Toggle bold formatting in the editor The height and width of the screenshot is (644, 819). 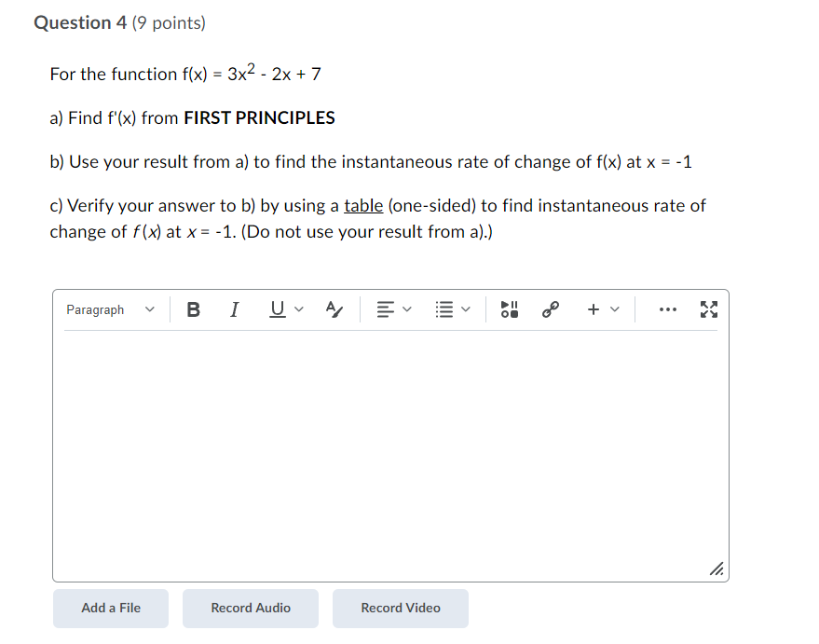point(193,309)
